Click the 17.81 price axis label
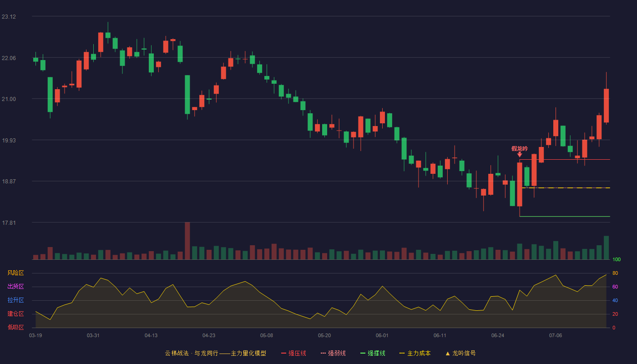This screenshot has height=364, width=637. pos(9,223)
